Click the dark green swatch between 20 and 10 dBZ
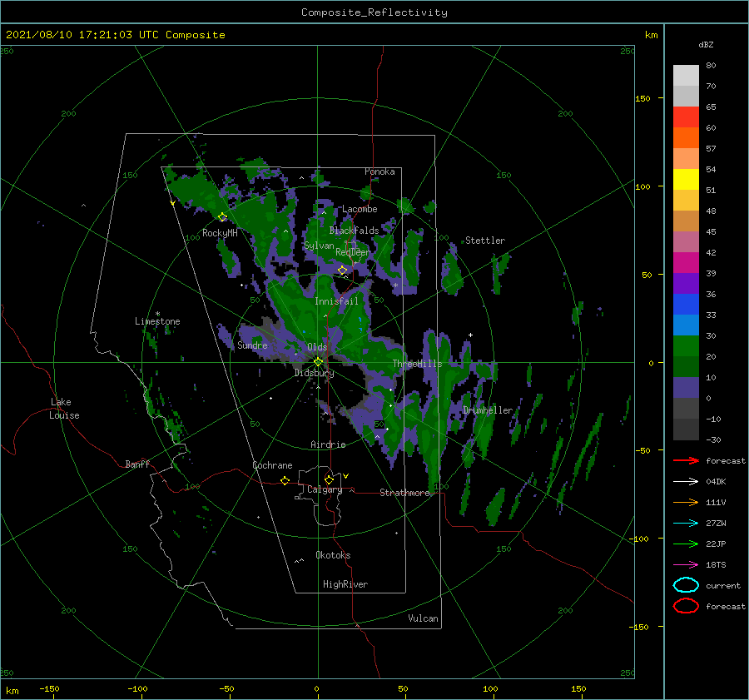The width and height of the screenshot is (749, 700). 686,366
